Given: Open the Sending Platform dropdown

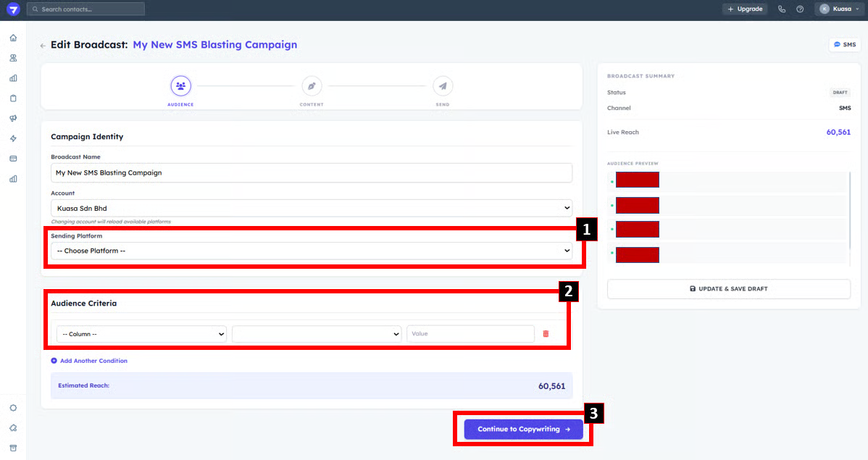Looking at the screenshot, I should [x=311, y=251].
